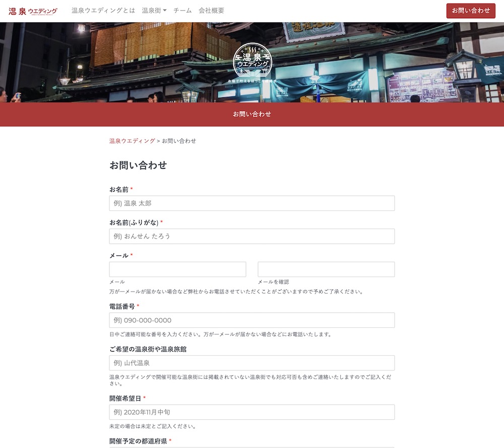Select the メール address input box

tap(177, 269)
